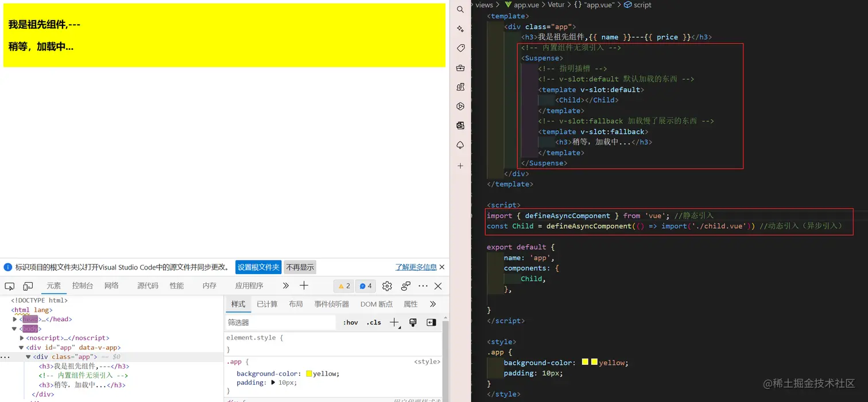Open the chess-piece Games icon in Edge sidebar
868x402 pixels.
460,87
